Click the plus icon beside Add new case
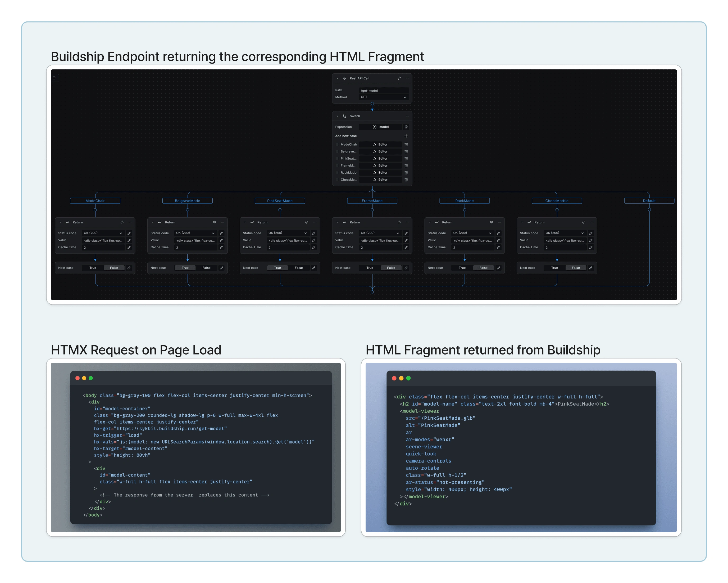This screenshot has height=583, width=728. [406, 136]
